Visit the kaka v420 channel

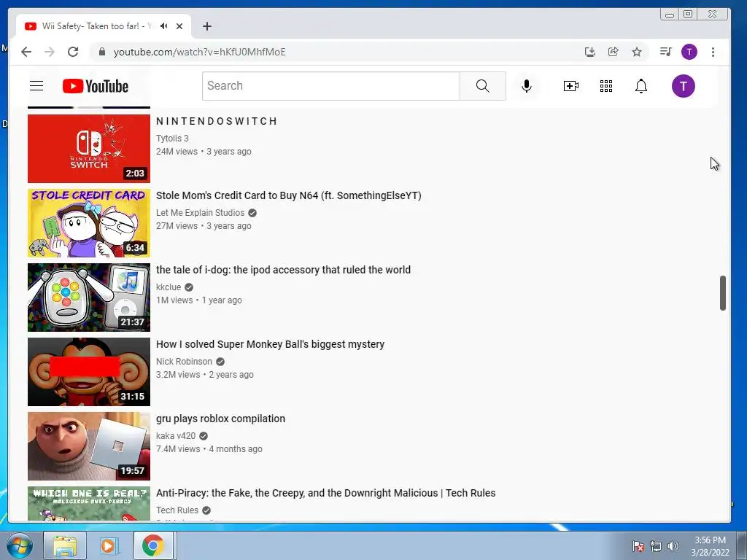pos(176,436)
